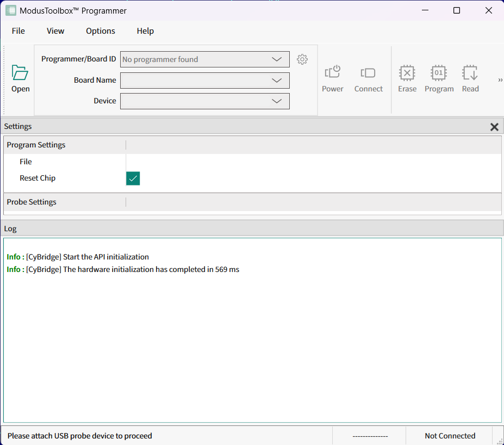Close the Settings panel
The width and height of the screenshot is (504, 445).
494,127
